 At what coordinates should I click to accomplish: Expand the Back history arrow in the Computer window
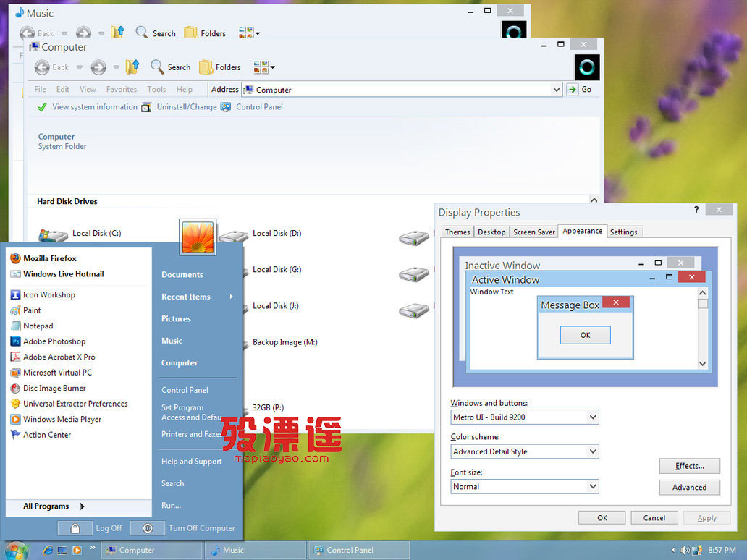tap(79, 67)
